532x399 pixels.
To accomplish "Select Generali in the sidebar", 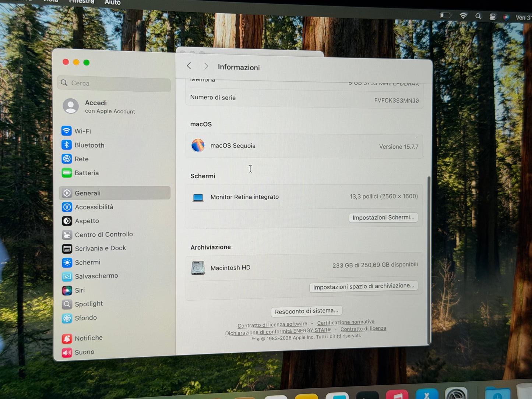I will (114, 193).
